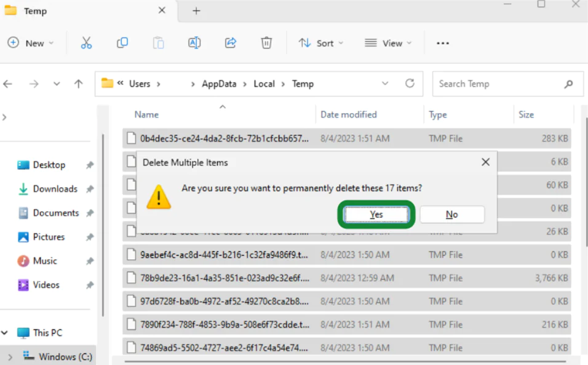
Task: Click the Refresh icon in address bar
Action: pyautogui.click(x=410, y=83)
